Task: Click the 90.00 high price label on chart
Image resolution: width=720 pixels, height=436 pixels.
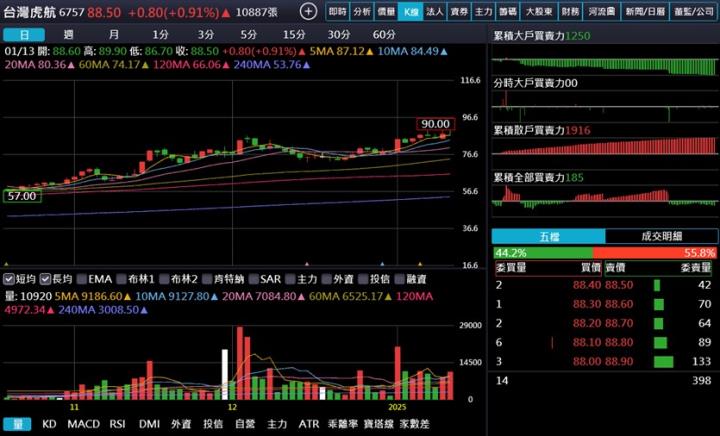Action: pos(436,124)
